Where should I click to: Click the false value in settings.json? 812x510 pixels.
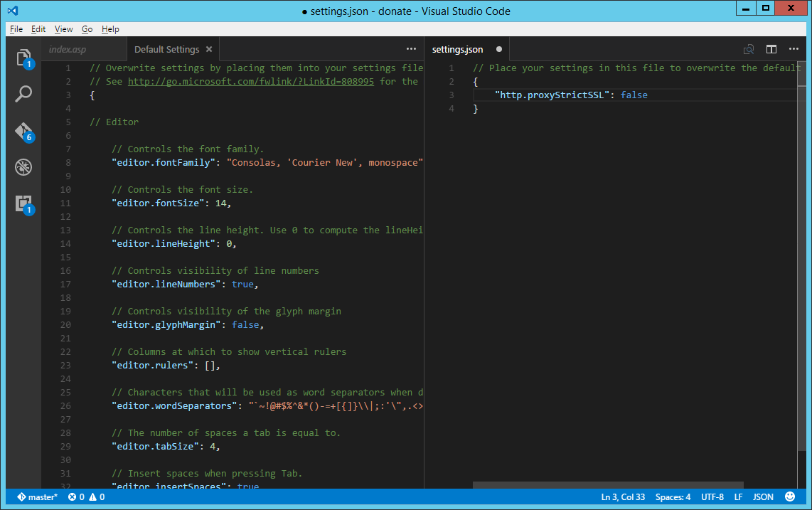point(634,95)
